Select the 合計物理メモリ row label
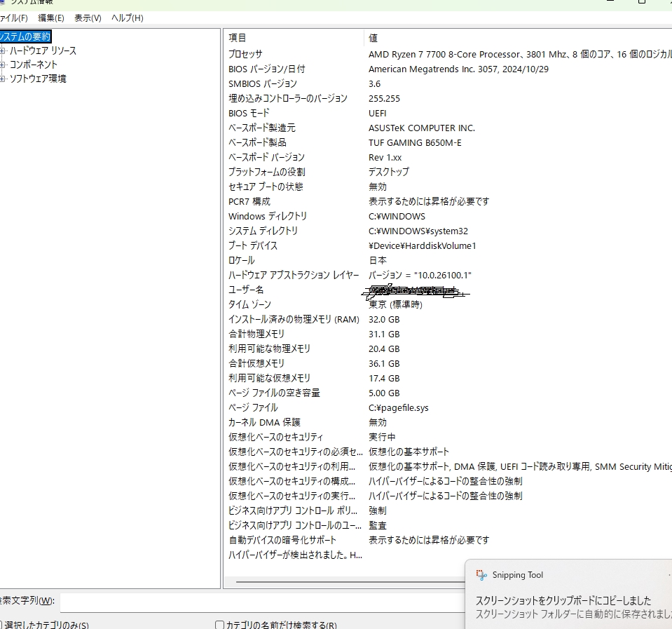This screenshot has width=672, height=629. point(256,334)
